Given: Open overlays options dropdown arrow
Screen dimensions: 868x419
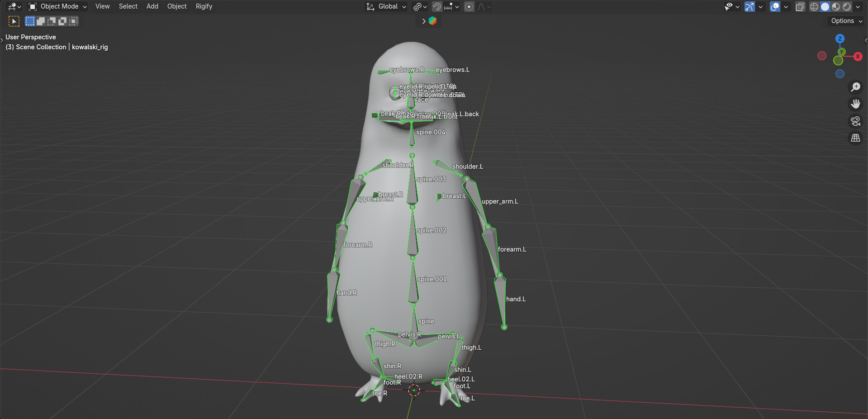Looking at the screenshot, I should 786,6.
